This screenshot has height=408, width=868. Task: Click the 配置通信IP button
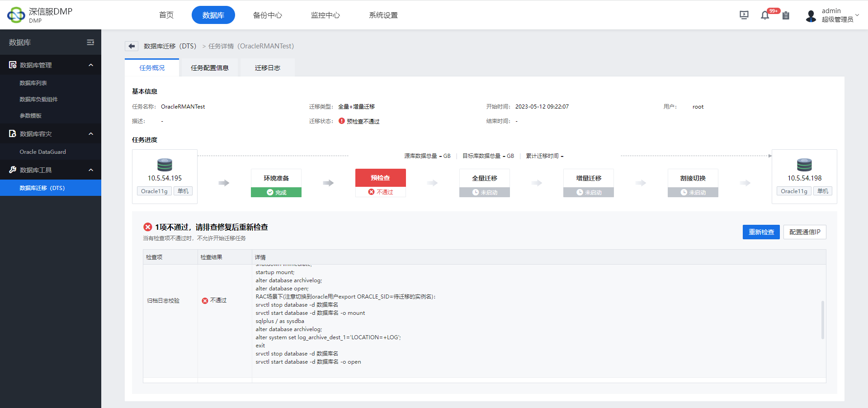click(x=804, y=232)
